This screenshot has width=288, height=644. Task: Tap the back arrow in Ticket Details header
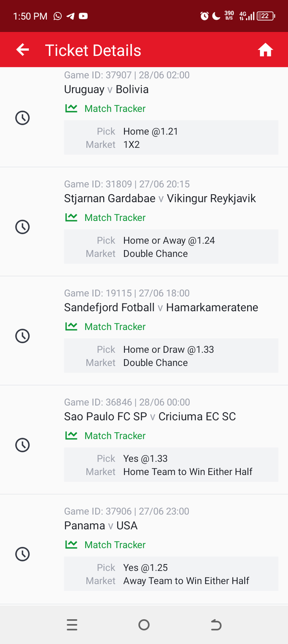[23, 49]
